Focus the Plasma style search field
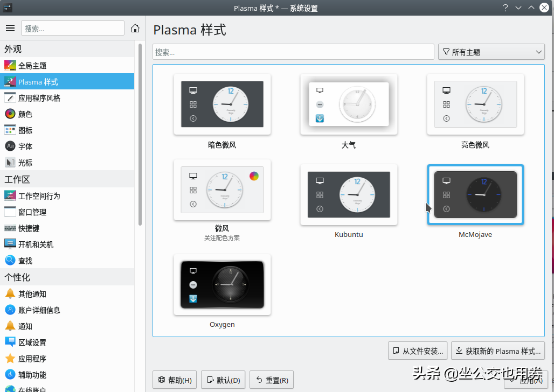This screenshot has width=554, height=392. [x=293, y=52]
